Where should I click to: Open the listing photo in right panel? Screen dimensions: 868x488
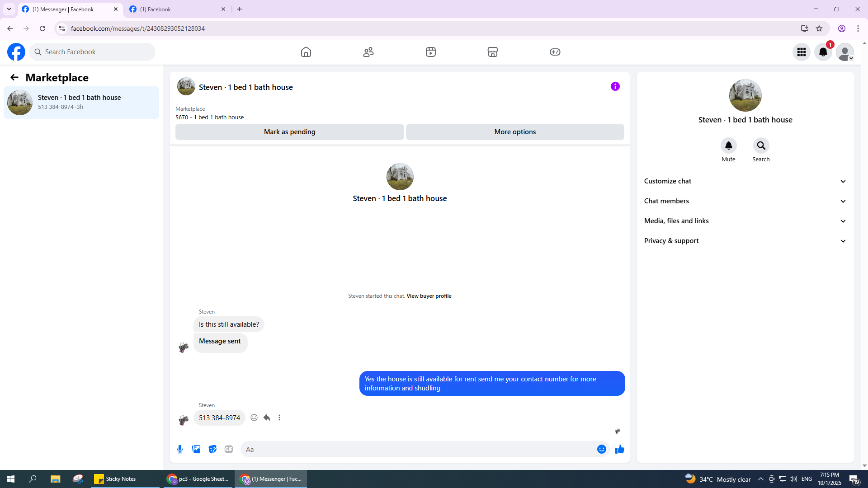[745, 95]
